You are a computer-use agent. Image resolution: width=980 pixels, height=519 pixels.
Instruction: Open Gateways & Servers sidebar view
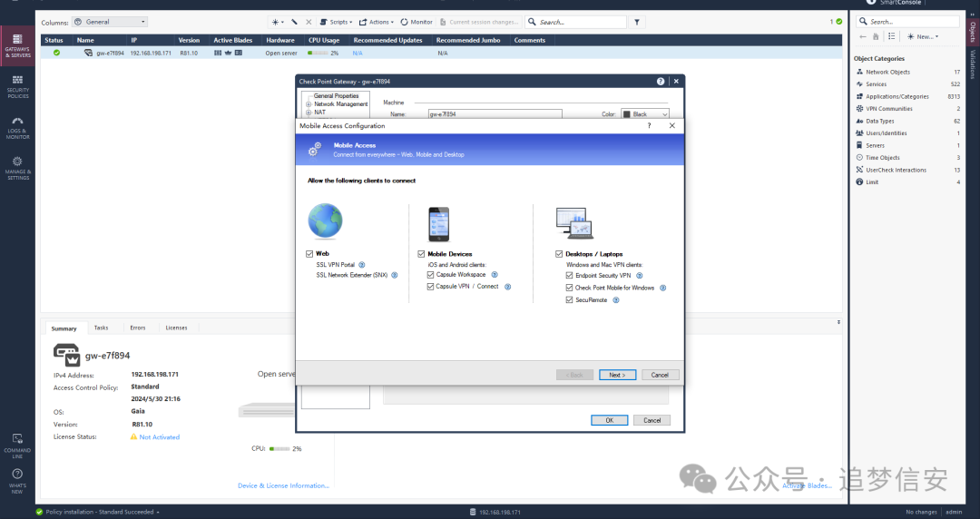pos(17,46)
